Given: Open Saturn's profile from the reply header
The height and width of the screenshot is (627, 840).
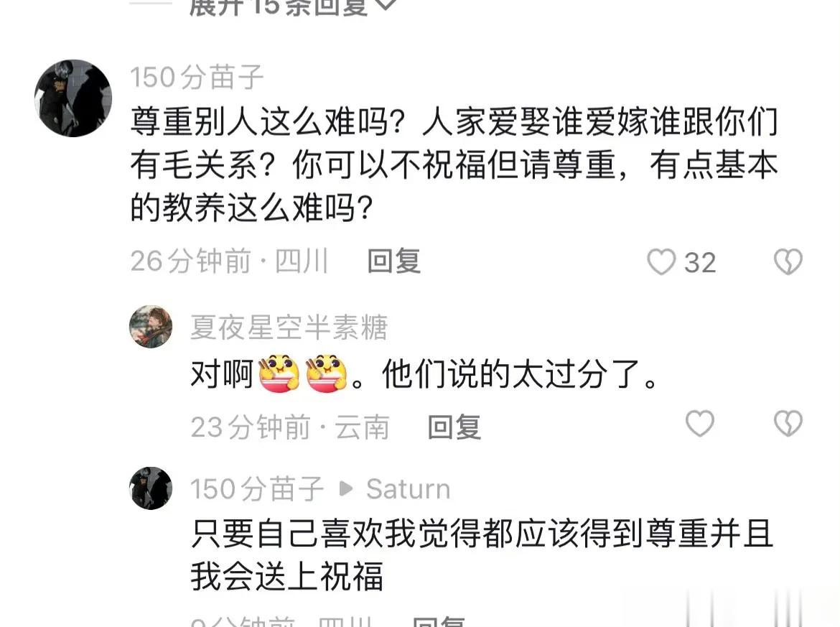Looking at the screenshot, I should 409,488.
